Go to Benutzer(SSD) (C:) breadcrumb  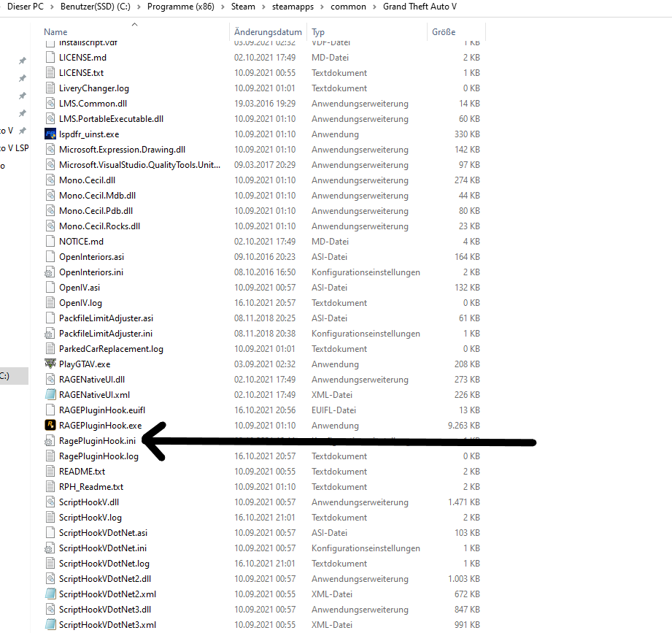coord(95,7)
